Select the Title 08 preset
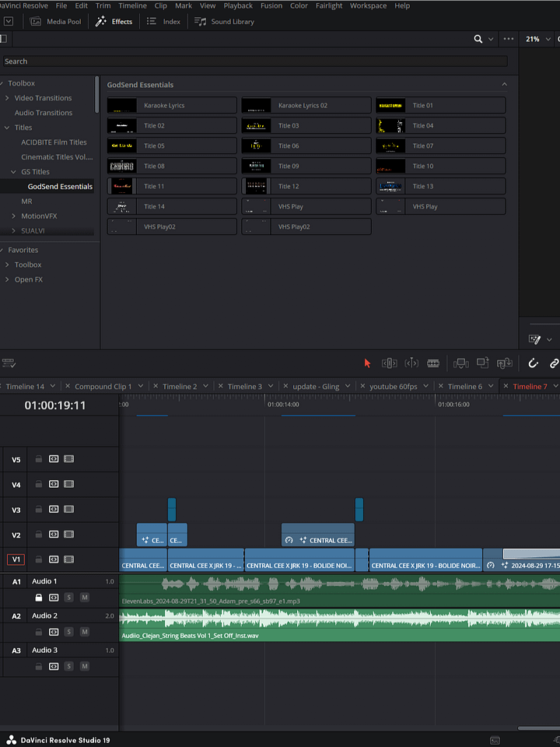Image resolution: width=560 pixels, height=747 pixels. 172,166
